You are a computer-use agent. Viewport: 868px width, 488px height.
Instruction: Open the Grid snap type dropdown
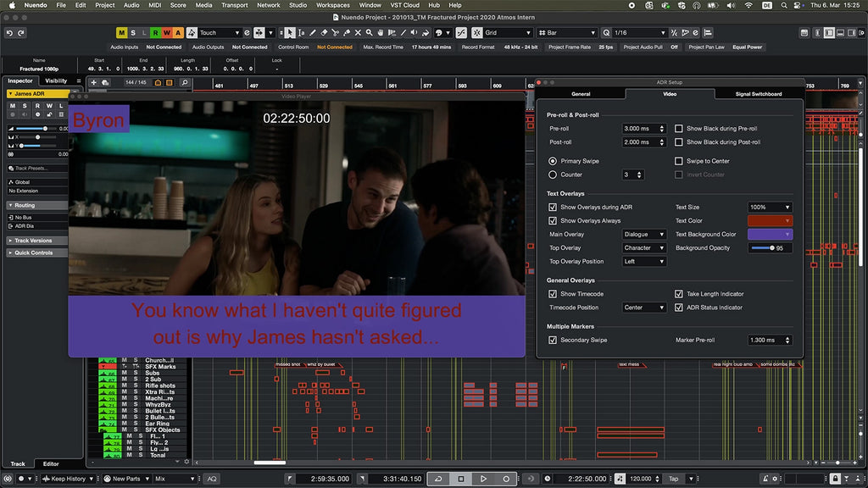508,33
